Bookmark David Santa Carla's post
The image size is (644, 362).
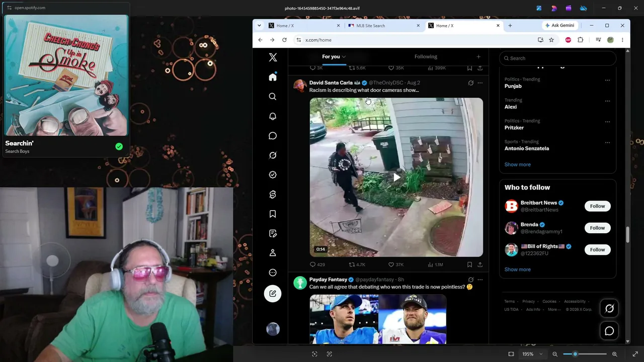tap(469, 264)
